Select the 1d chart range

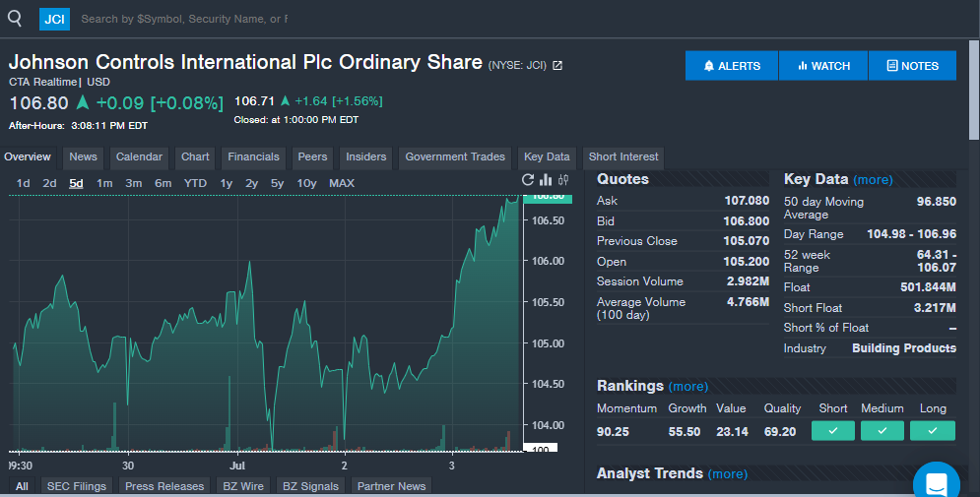click(x=23, y=184)
